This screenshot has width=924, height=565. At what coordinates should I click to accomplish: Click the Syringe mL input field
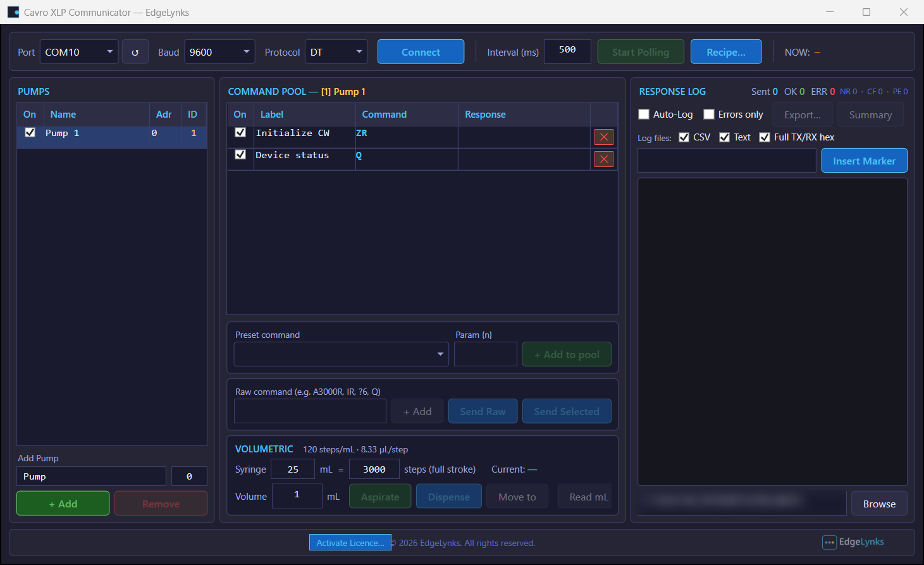click(x=293, y=469)
